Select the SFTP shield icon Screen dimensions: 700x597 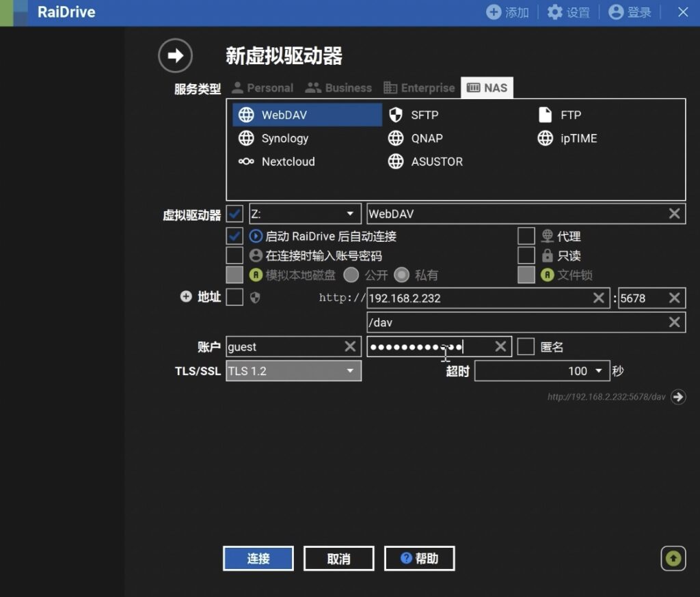(396, 115)
